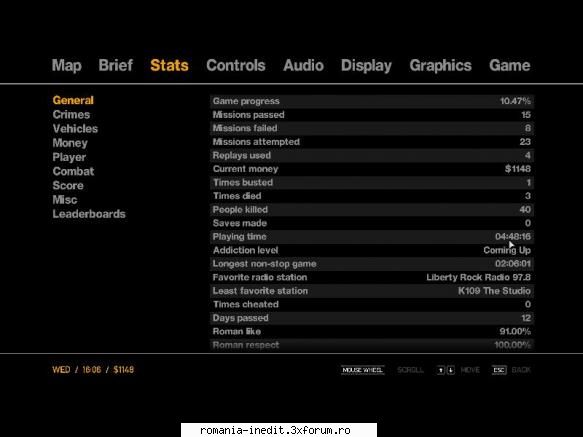583x437 pixels.
Task: Select the Longest non-stop game row
Action: (372, 264)
